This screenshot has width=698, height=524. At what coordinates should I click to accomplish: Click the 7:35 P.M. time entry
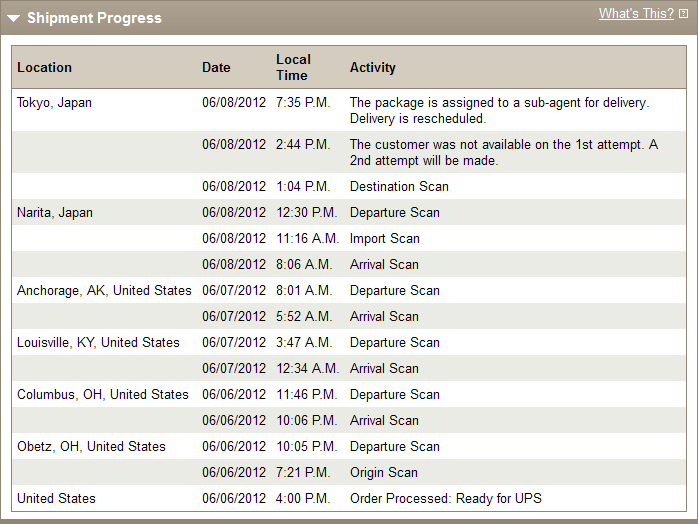(x=303, y=102)
